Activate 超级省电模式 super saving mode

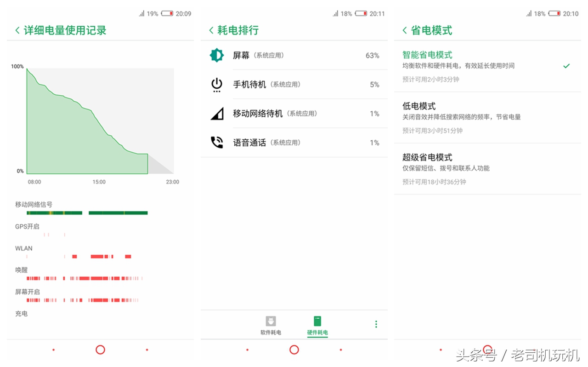(487, 168)
